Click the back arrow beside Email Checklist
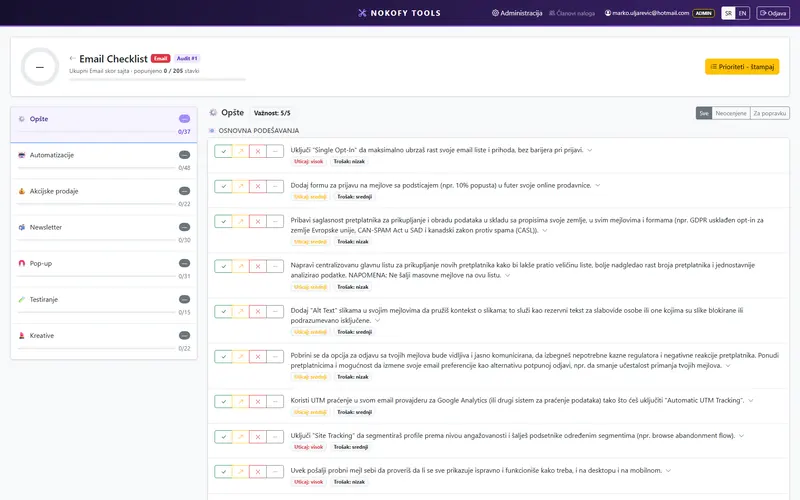 [72, 58]
